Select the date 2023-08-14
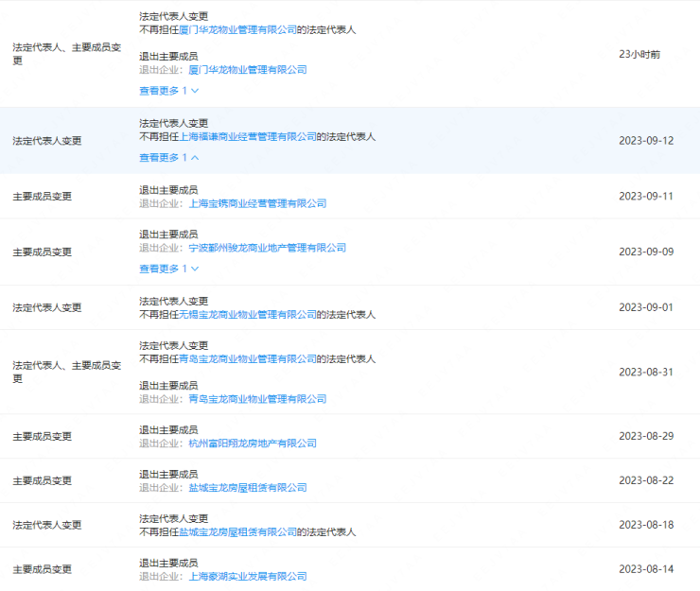The height and width of the screenshot is (591, 700). click(x=646, y=569)
